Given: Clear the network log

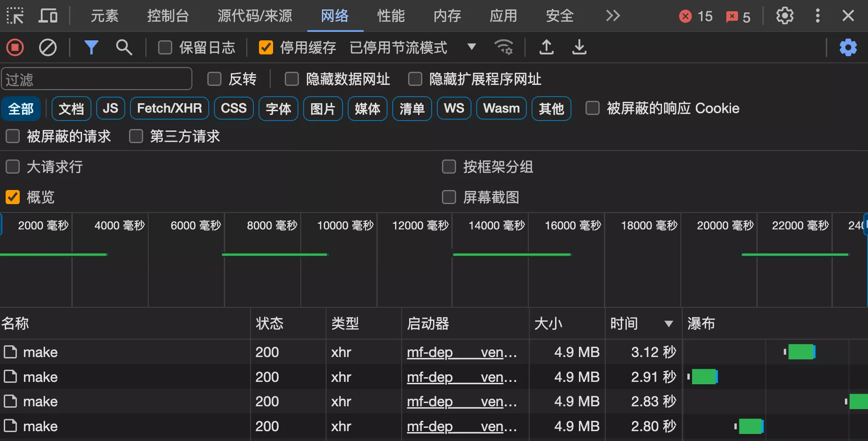Looking at the screenshot, I should (47, 47).
